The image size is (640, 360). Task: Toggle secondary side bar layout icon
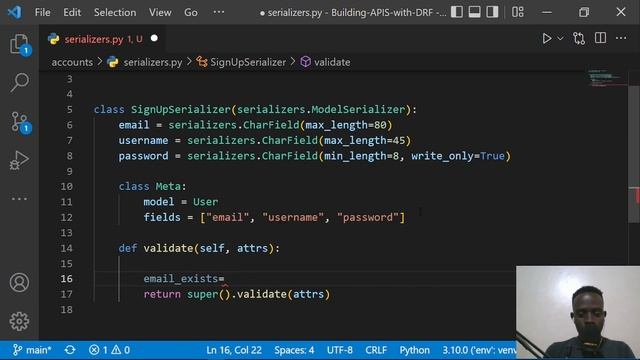[492, 12]
